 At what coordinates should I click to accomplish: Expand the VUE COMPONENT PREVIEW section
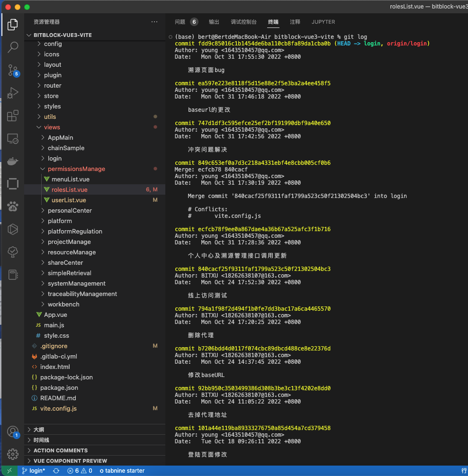coord(95,461)
